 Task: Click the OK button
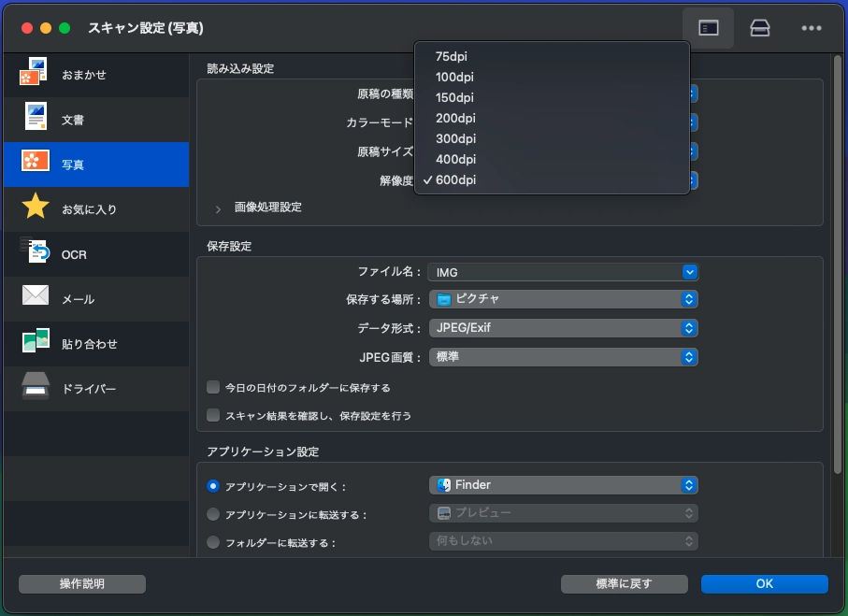pyautogui.click(x=764, y=583)
